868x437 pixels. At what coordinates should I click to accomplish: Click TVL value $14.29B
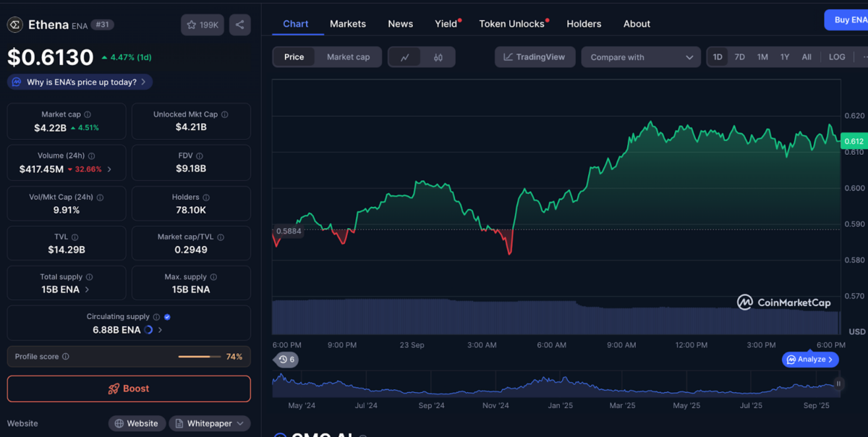67,250
